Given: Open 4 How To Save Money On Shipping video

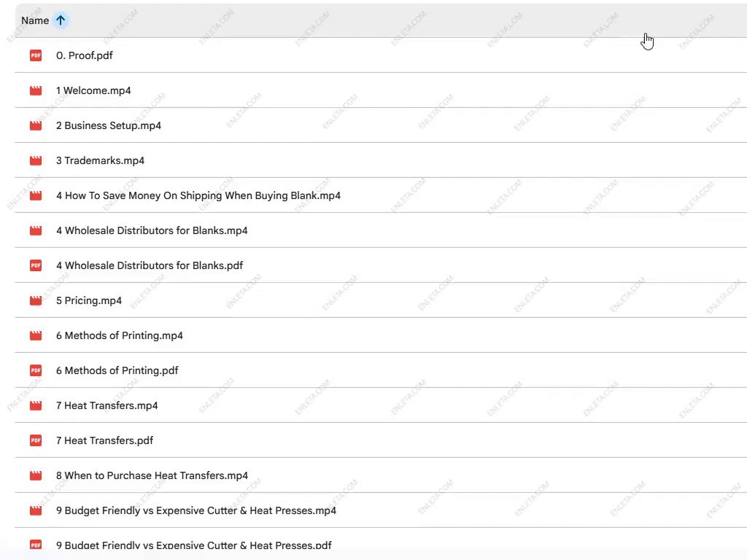Looking at the screenshot, I should click(198, 195).
